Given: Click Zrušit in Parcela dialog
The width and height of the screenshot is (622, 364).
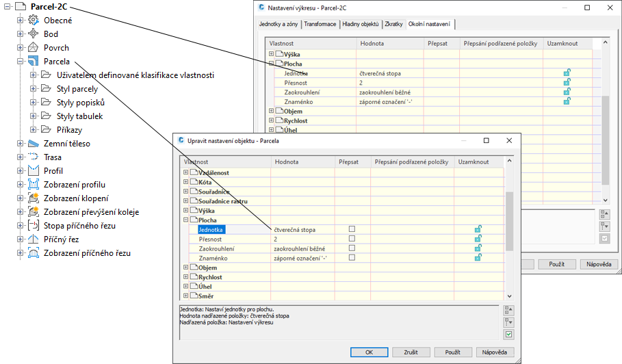Looking at the screenshot, I should [x=411, y=352].
